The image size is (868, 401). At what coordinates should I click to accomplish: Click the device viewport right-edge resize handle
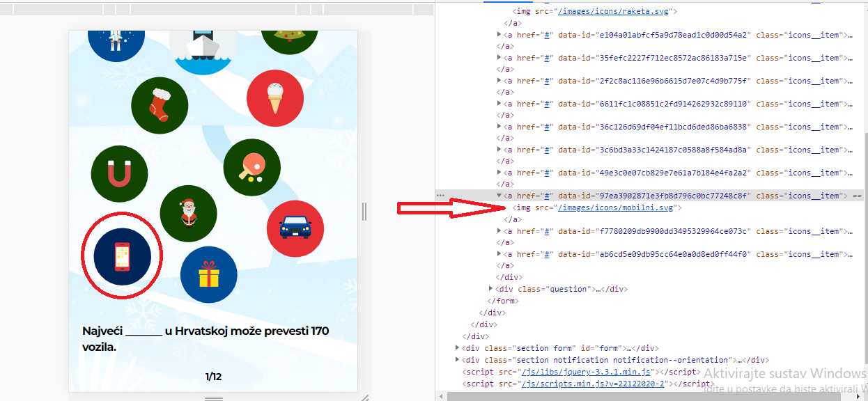[364, 212]
